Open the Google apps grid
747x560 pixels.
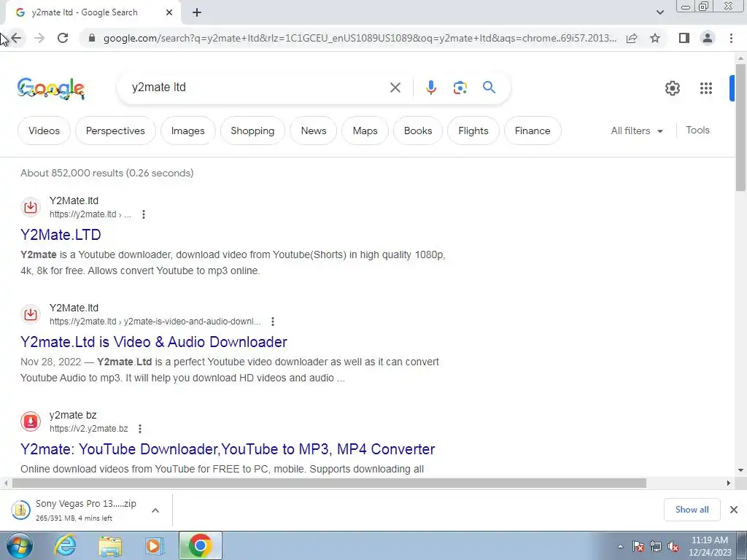706,88
